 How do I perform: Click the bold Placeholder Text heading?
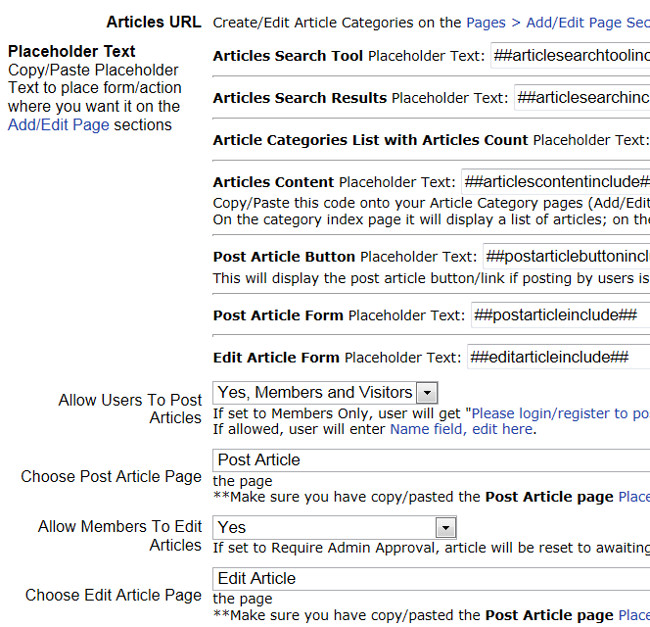71,51
